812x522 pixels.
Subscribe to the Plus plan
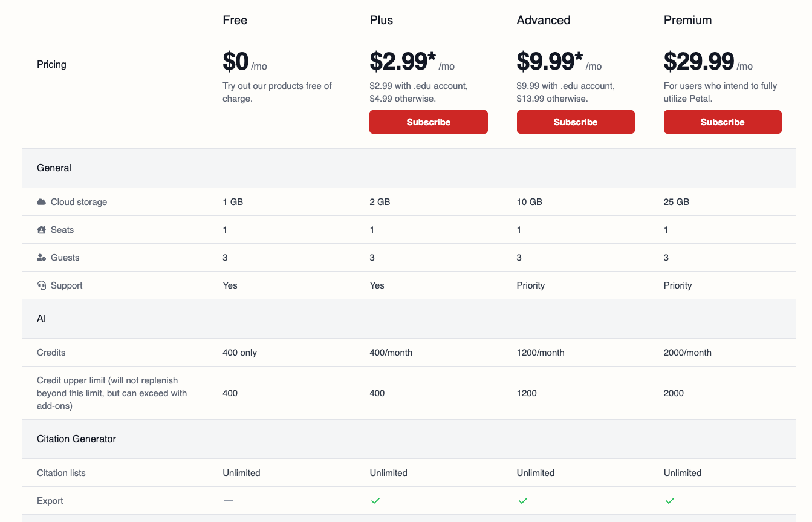click(x=428, y=122)
